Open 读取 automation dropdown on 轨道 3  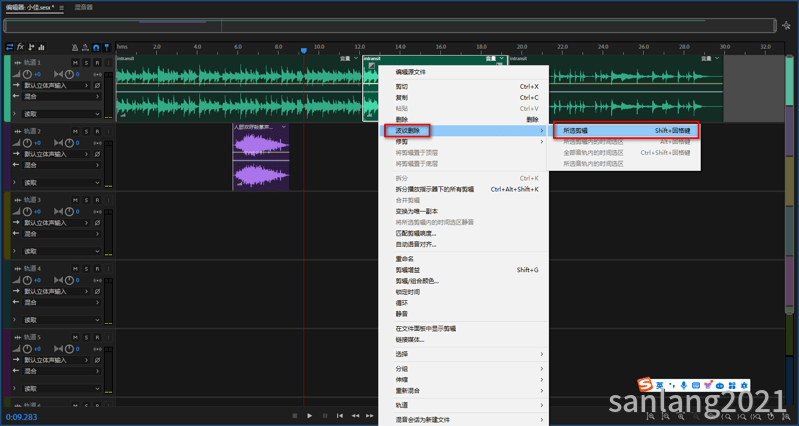click(62, 251)
